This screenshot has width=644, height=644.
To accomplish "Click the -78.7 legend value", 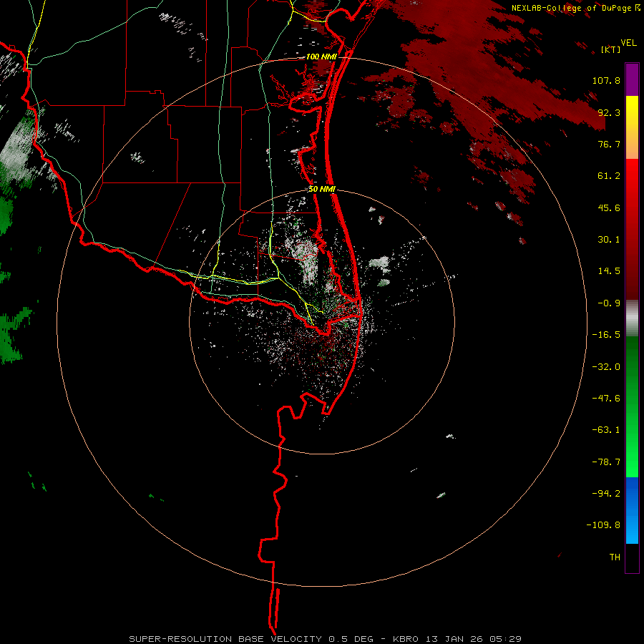I will 606,462.
